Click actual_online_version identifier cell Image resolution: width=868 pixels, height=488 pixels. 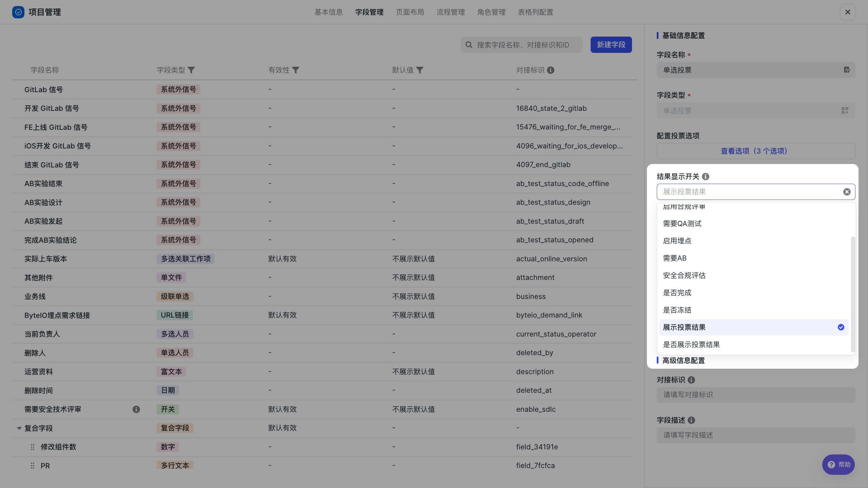[551, 259]
